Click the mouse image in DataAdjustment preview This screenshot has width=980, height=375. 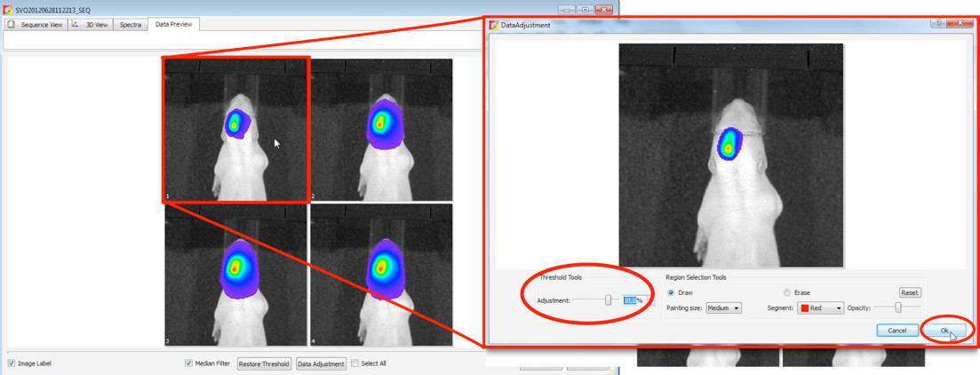[730, 155]
